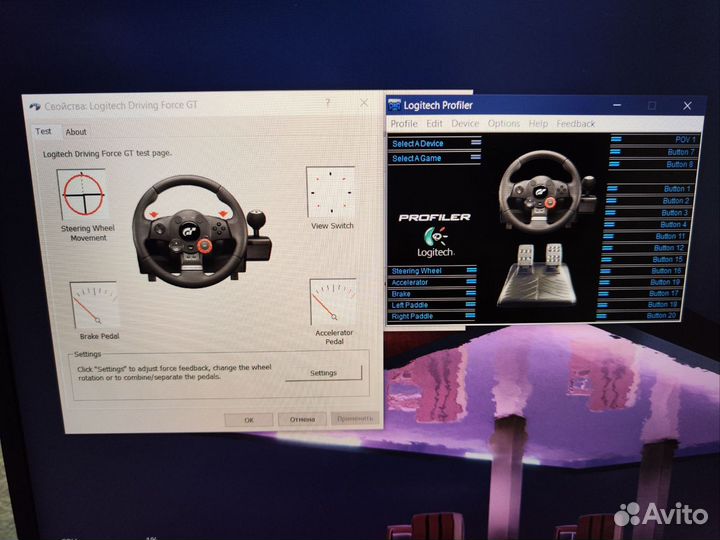Screen dimensions: 720x540
Task: Click the Driving Force GT wheel image on test page
Action: pos(201,231)
